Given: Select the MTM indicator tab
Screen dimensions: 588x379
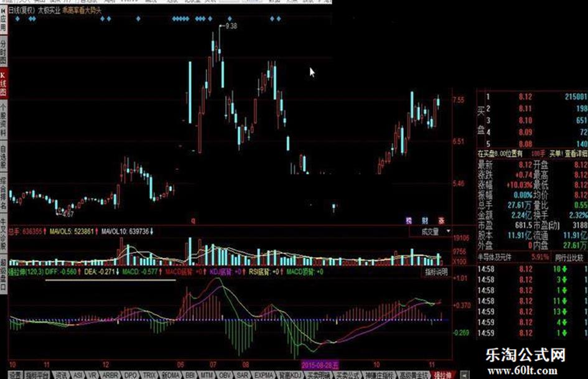Looking at the screenshot, I should click(207, 375).
